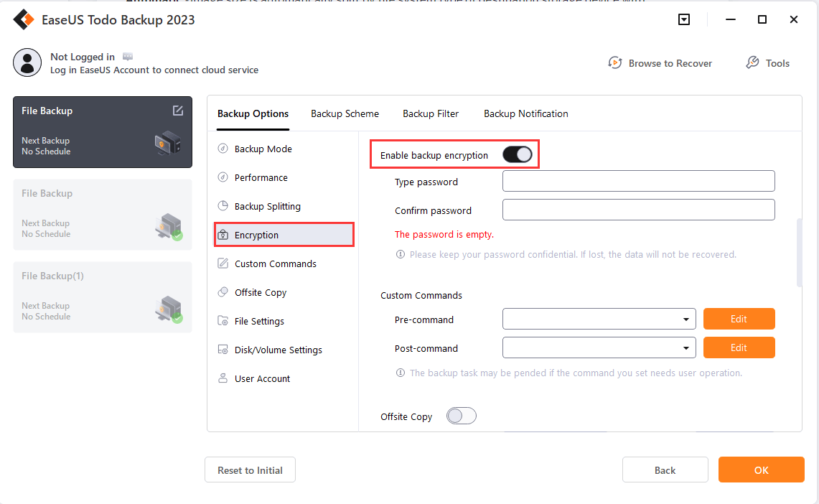The height and width of the screenshot is (504, 819).
Task: Open the Backup Notification tab
Action: click(x=526, y=113)
